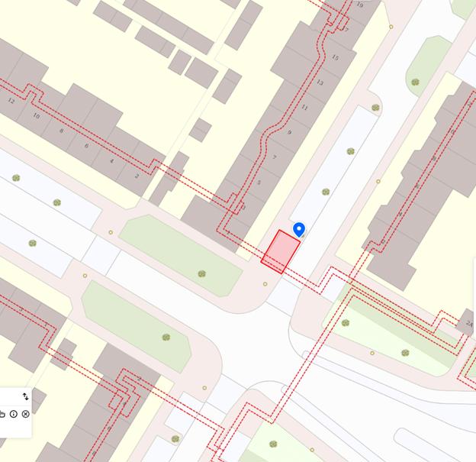Image resolution: width=476 pixels, height=462 pixels.
Task: Click the hand pointer icon in panel
Action: (x=2, y=414)
